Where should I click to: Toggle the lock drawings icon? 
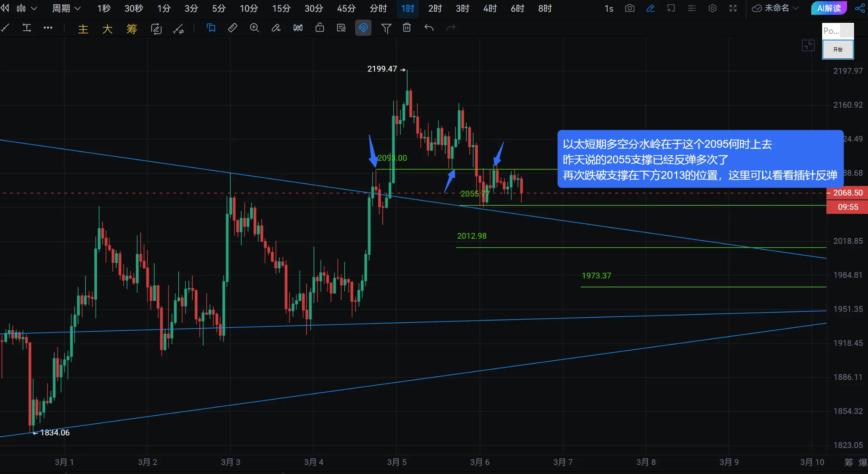click(x=319, y=28)
